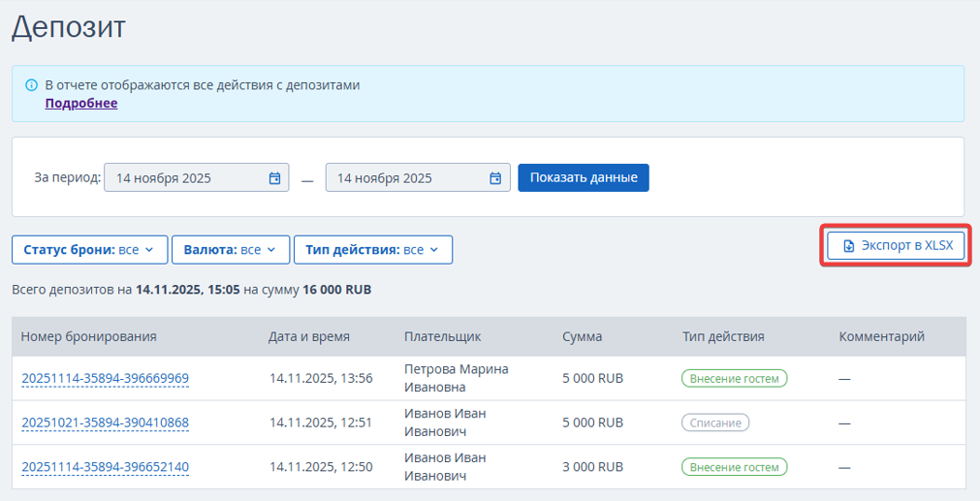
Task: Click the Внесение гостем badge for Петрова Марина
Action: (x=734, y=379)
